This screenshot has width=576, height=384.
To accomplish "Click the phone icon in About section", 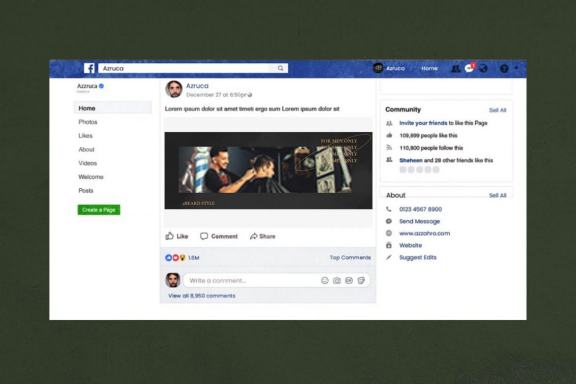I will pyautogui.click(x=389, y=209).
